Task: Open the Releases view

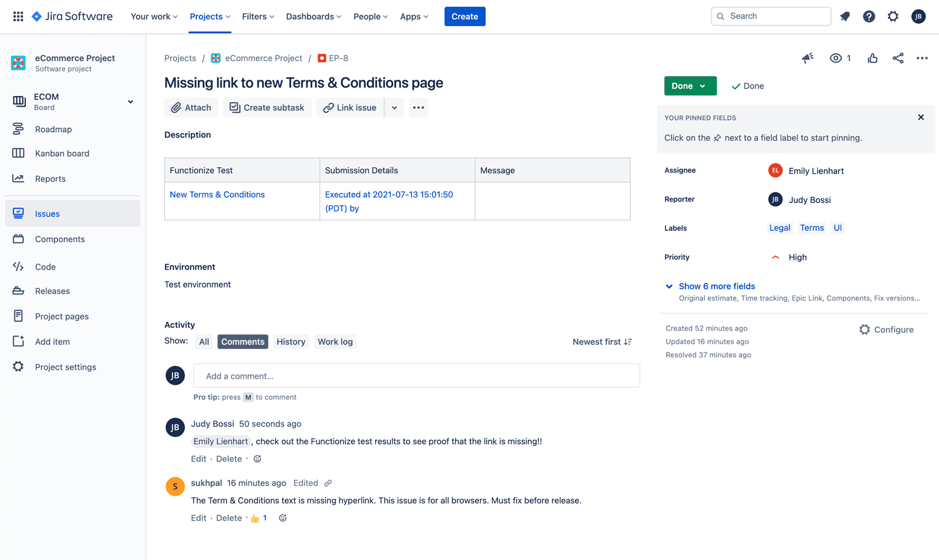Action: (53, 290)
